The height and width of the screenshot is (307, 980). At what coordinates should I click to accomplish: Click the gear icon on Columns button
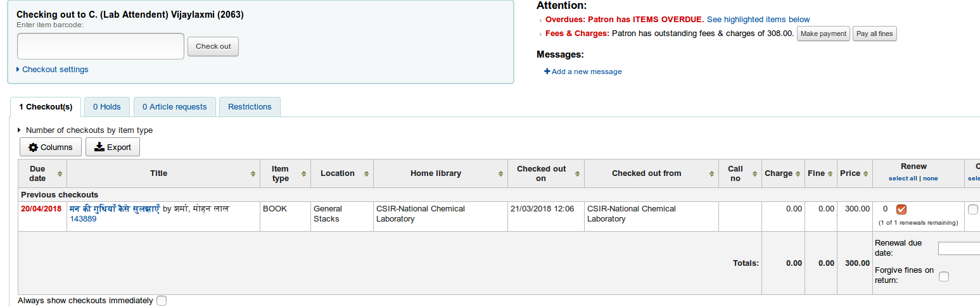click(34, 147)
